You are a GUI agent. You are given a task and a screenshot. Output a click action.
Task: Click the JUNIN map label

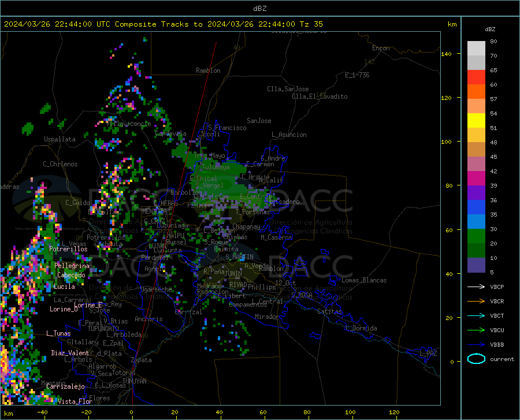(233, 274)
